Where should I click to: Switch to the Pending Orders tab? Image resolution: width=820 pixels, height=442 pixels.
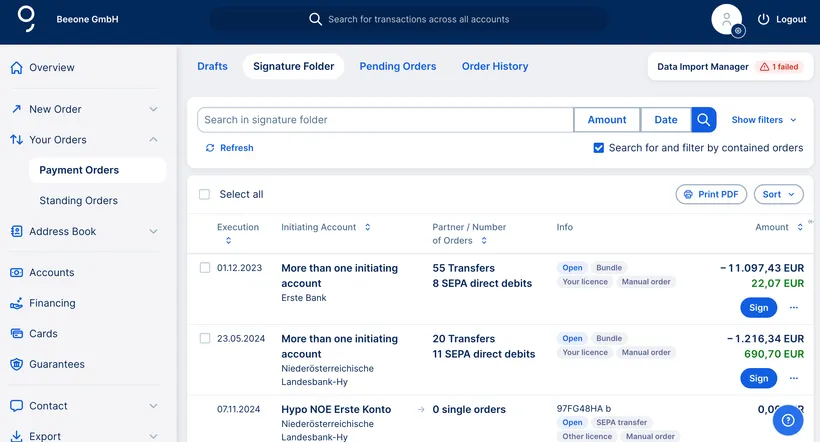pyautogui.click(x=398, y=66)
